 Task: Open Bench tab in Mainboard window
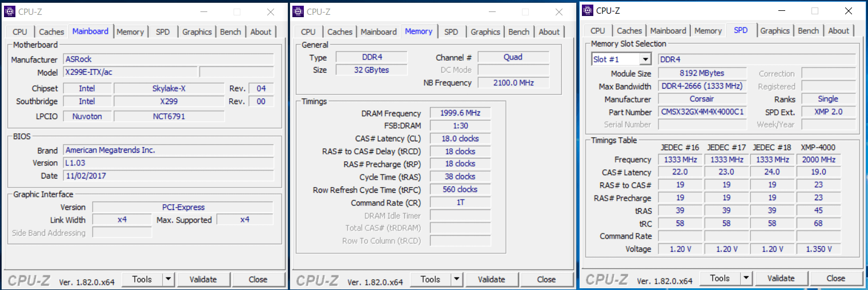[x=231, y=32]
